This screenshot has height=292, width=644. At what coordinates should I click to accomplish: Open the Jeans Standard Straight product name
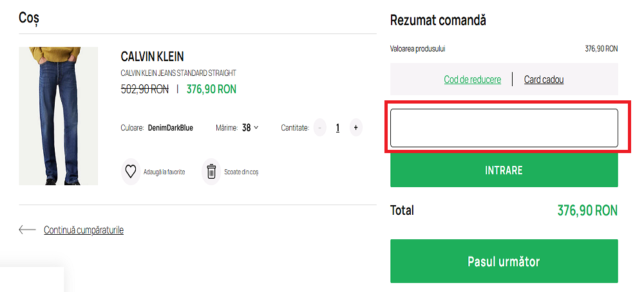(x=178, y=73)
